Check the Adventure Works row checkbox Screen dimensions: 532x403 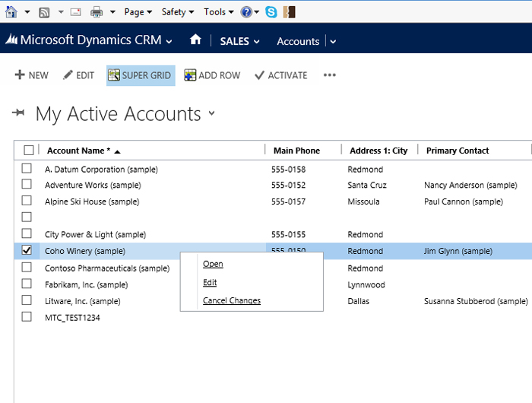click(27, 185)
